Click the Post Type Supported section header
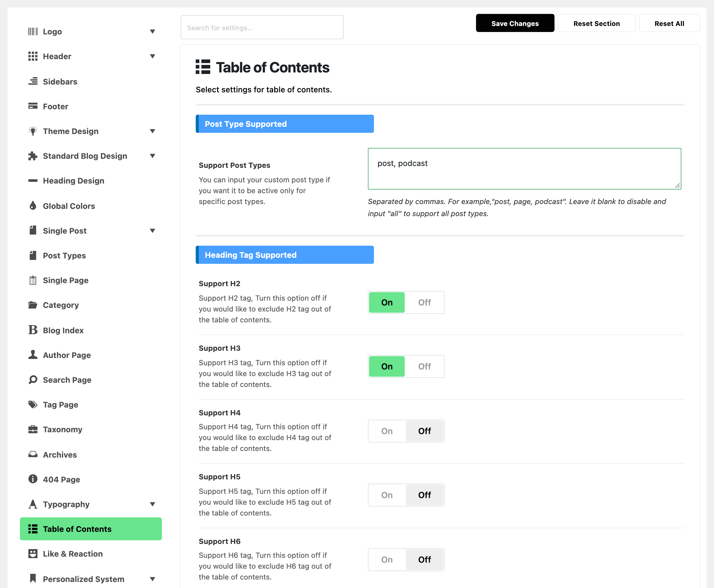Image resolution: width=714 pixels, height=588 pixels. 285,124
